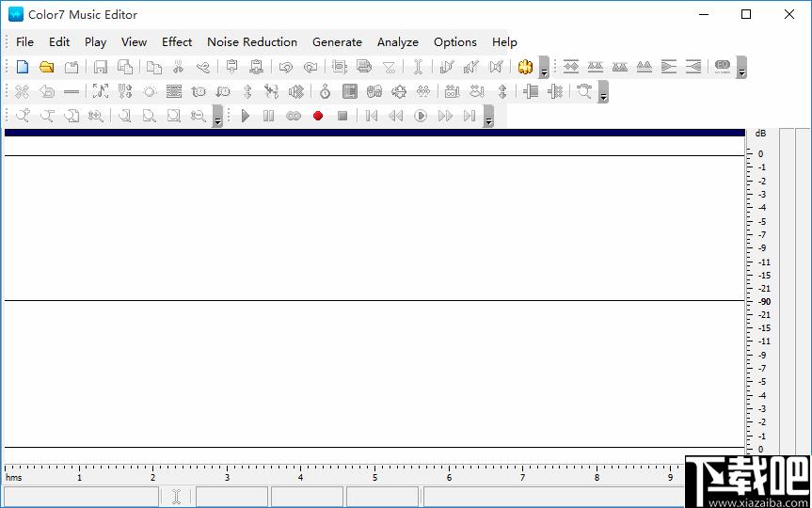Click the horizontal line silence icon
The height and width of the screenshot is (508, 812).
point(72,91)
